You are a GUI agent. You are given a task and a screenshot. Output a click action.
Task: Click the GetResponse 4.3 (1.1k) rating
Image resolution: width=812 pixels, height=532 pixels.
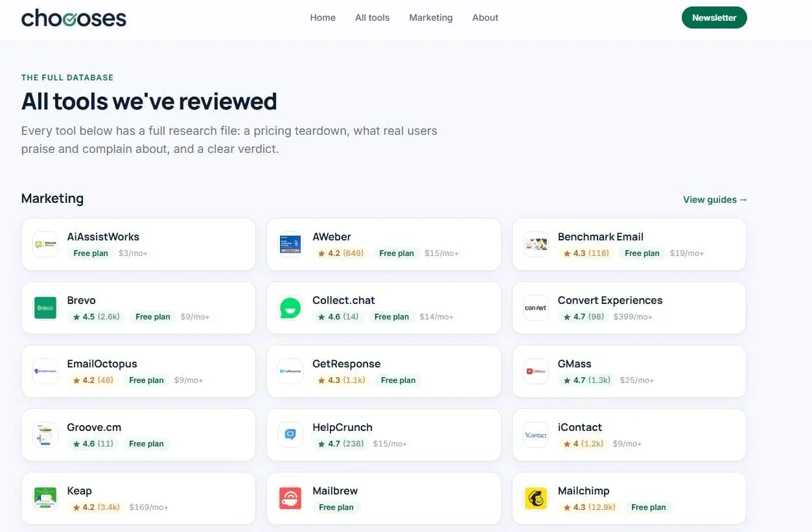[342, 380]
